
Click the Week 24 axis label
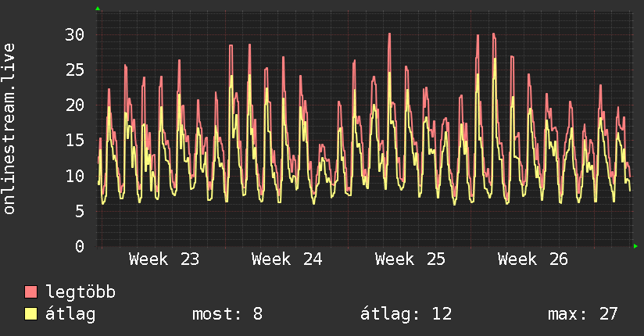point(287,259)
